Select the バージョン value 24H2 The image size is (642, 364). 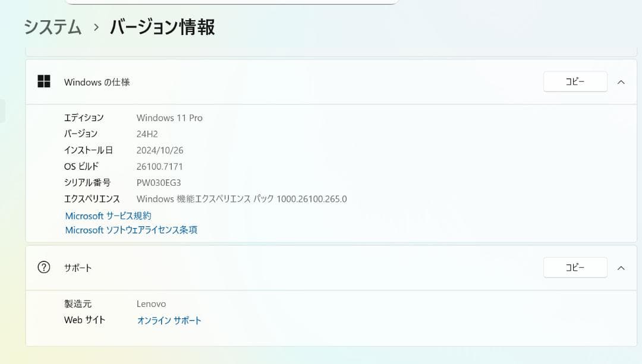pyautogui.click(x=148, y=134)
